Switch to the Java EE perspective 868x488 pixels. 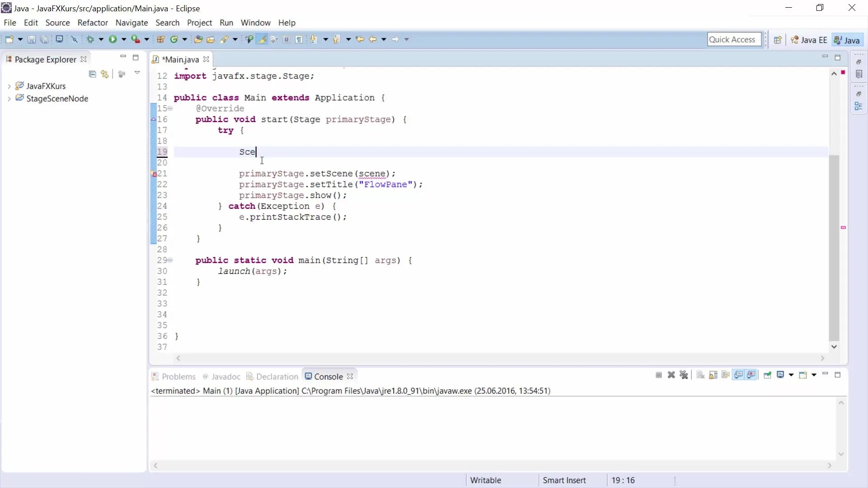809,40
